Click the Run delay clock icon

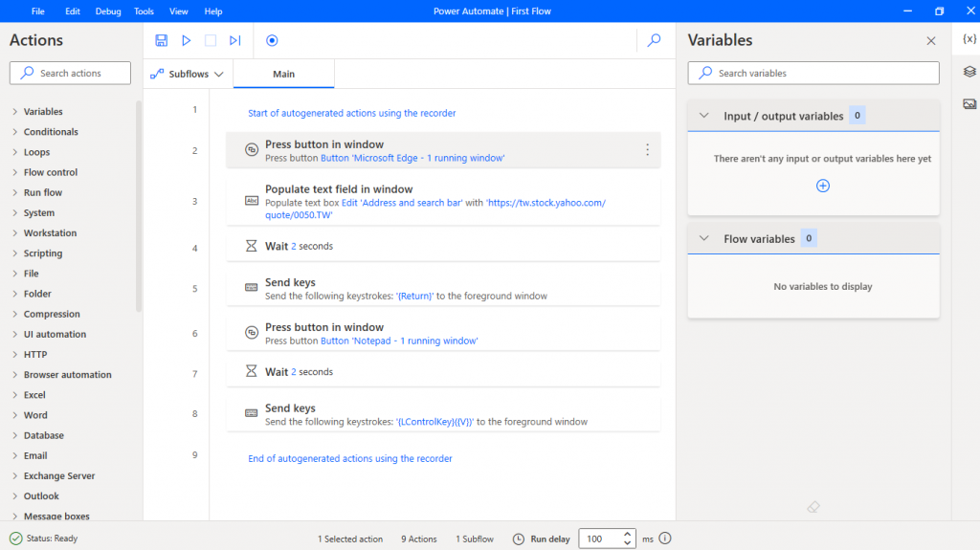(x=519, y=539)
